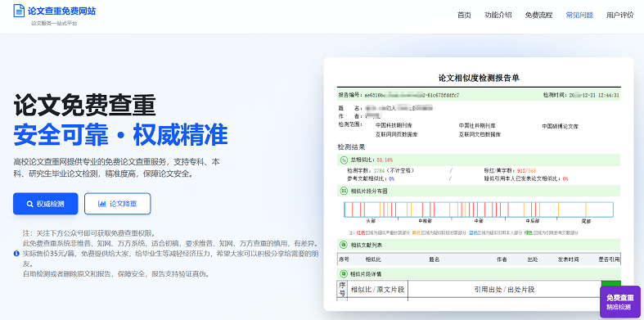Click the 论文免费查重 headline

84,106
